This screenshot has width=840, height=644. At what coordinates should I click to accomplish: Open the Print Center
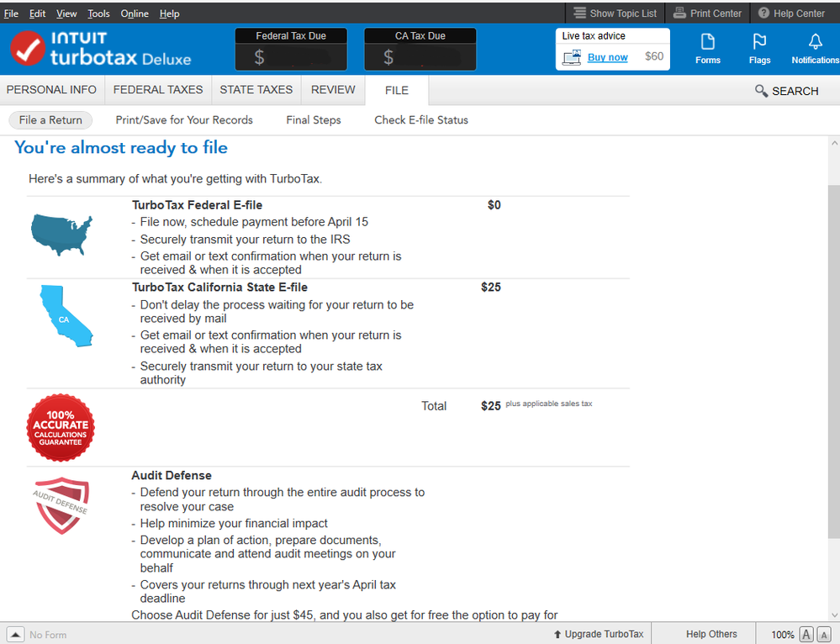click(x=707, y=13)
